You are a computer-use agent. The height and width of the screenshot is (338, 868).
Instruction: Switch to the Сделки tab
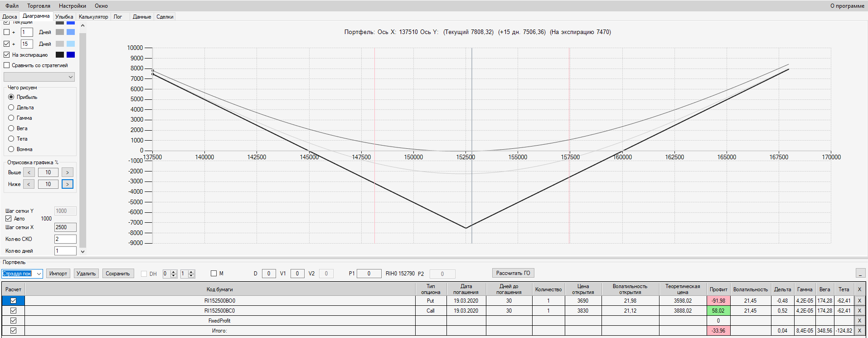[165, 17]
